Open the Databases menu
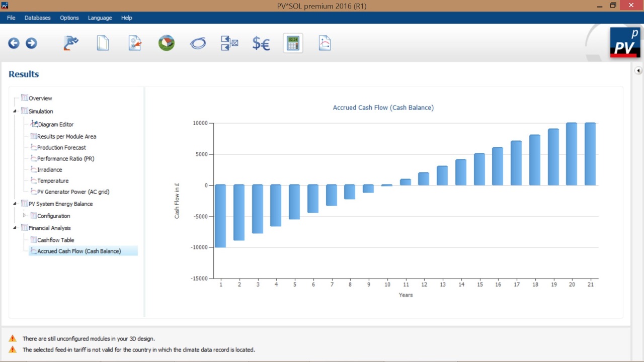Viewport: 644px width, 362px height. 38,18
